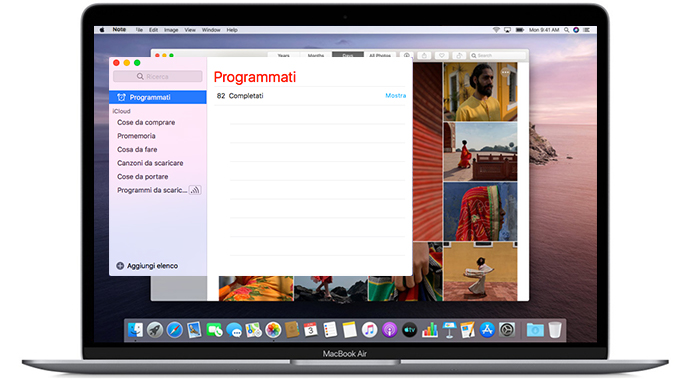Open the bearded man portrait thumbnail
The image size is (690, 380).
(480, 91)
